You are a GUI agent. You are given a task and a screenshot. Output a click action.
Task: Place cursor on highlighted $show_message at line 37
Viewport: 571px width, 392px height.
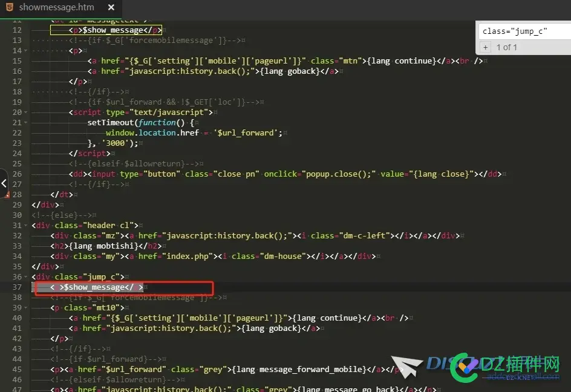(x=94, y=287)
